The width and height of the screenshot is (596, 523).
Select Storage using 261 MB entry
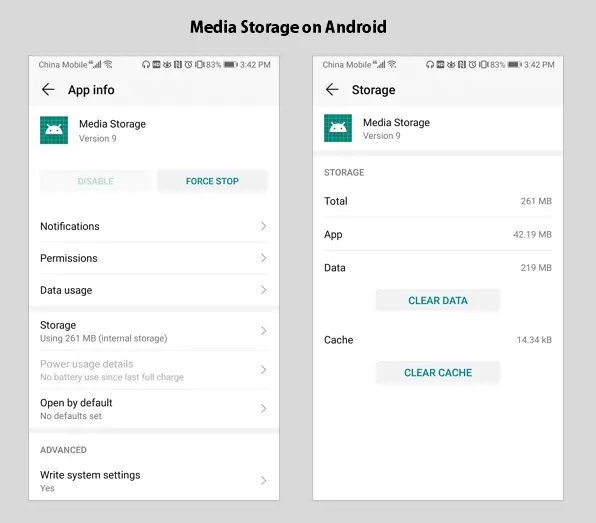click(x=154, y=331)
